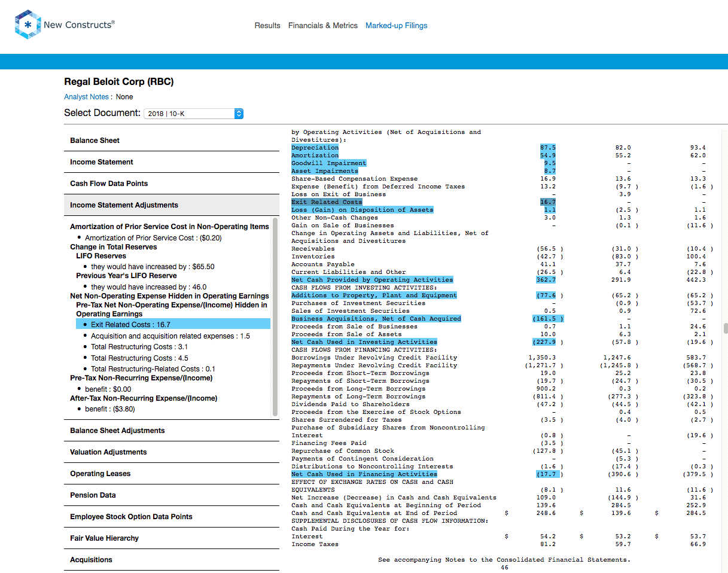The image size is (728, 573).
Task: Click the highlighted 362.7 operating cash value
Action: coord(546,280)
